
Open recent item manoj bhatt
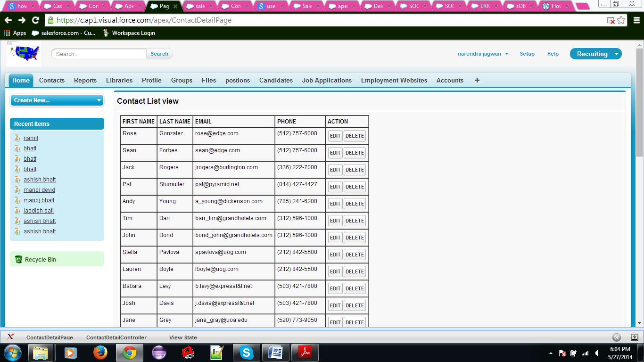(x=39, y=200)
